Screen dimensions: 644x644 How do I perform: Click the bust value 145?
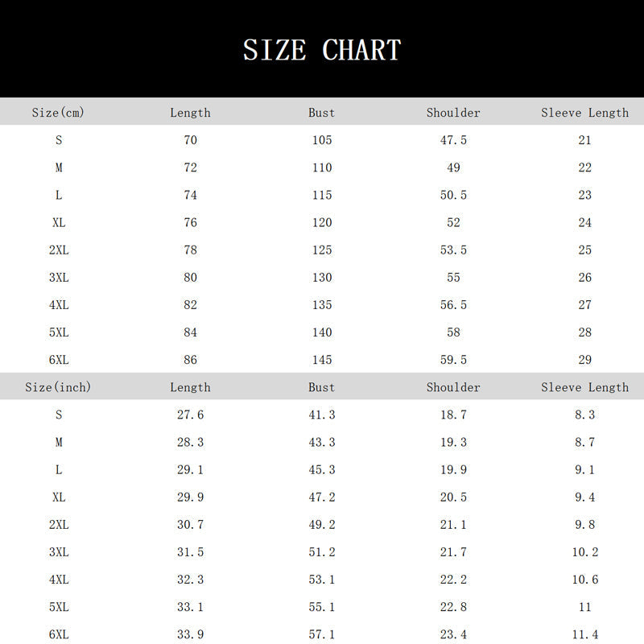(x=322, y=360)
